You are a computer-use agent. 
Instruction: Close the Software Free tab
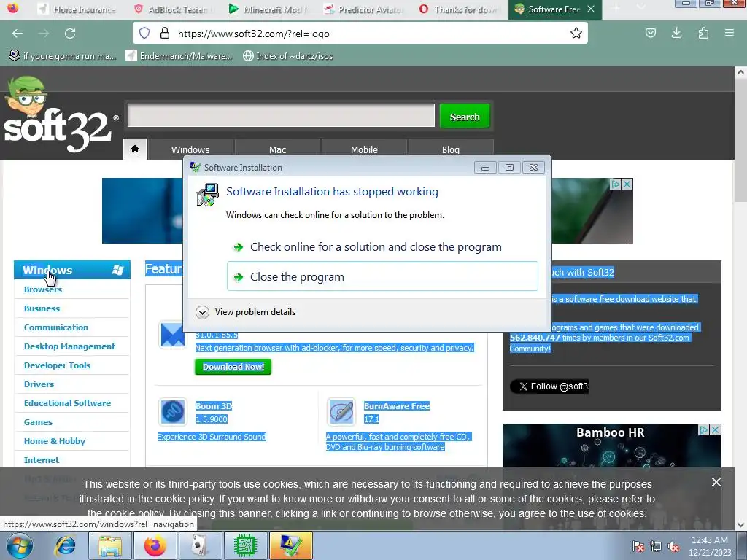591,9
